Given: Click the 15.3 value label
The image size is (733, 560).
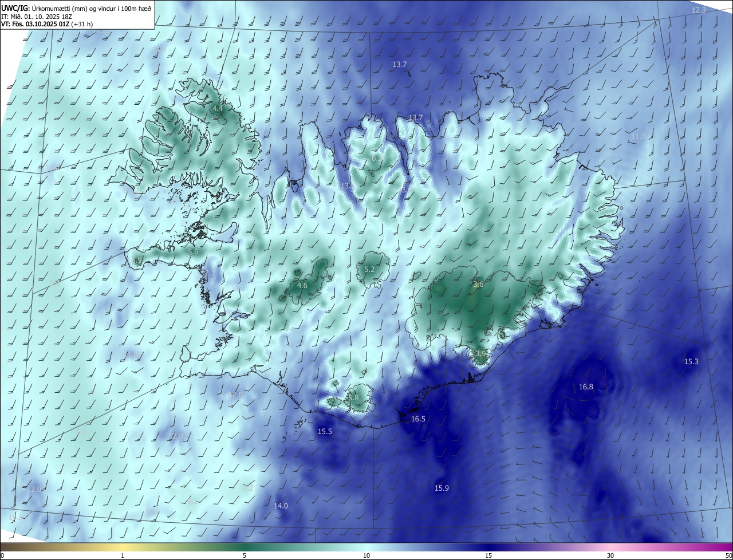Looking at the screenshot, I should 691,362.
